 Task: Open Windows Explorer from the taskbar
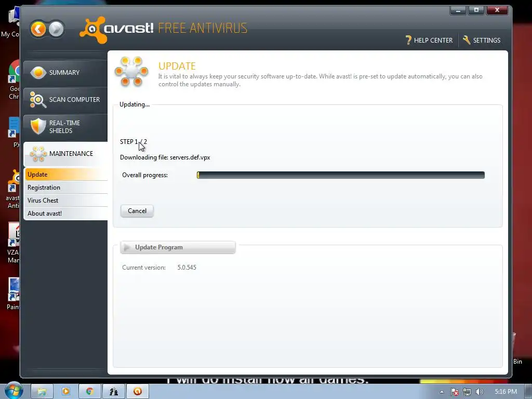click(x=42, y=391)
